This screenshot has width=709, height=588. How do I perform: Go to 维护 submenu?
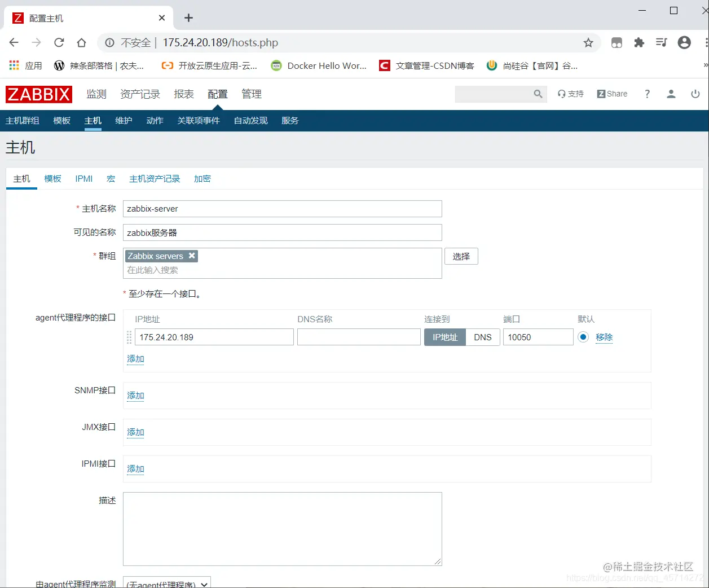124,120
